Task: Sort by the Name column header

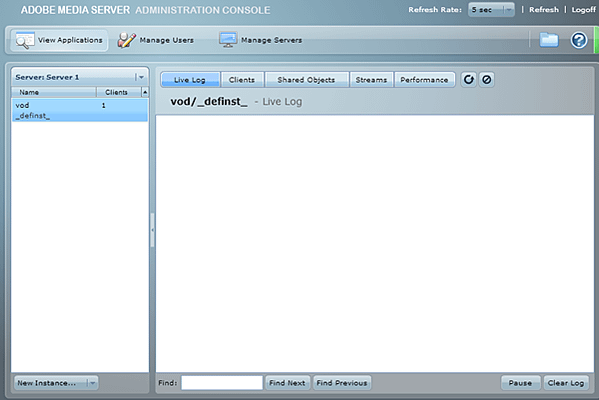Action: coord(54,92)
